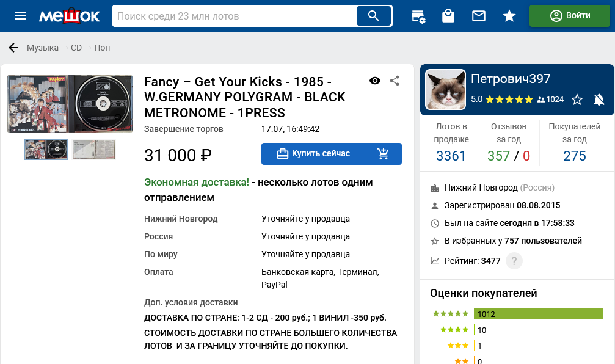Click the Оценки покупателей heading
Image resolution: width=615 pixels, height=364 pixels.
tap(484, 293)
